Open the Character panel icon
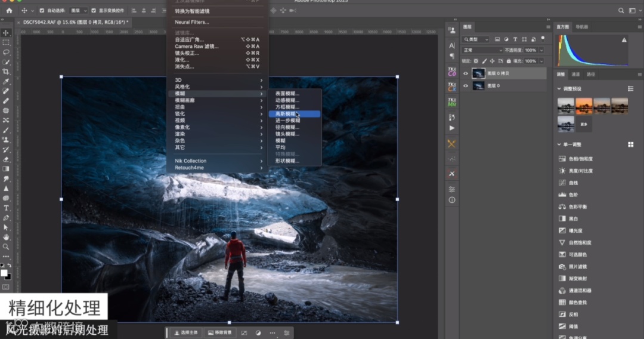 pos(452,45)
